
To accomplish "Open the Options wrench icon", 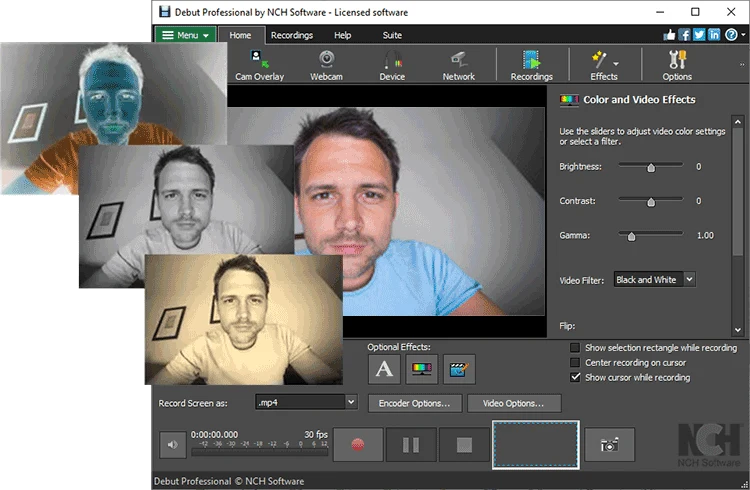I will (677, 66).
